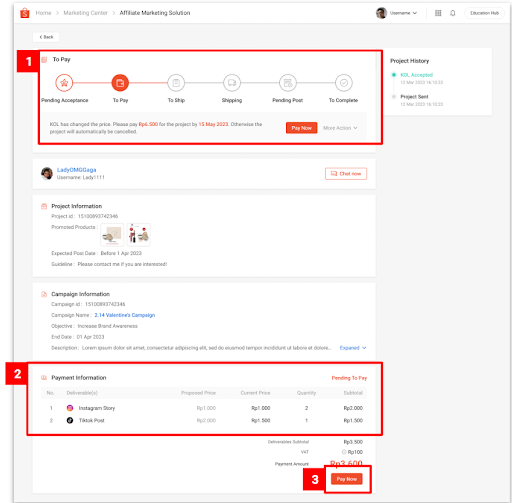Click the Rp6.500 price in notice
Viewport: 512px width, 503px height.
pyautogui.click(x=148, y=124)
